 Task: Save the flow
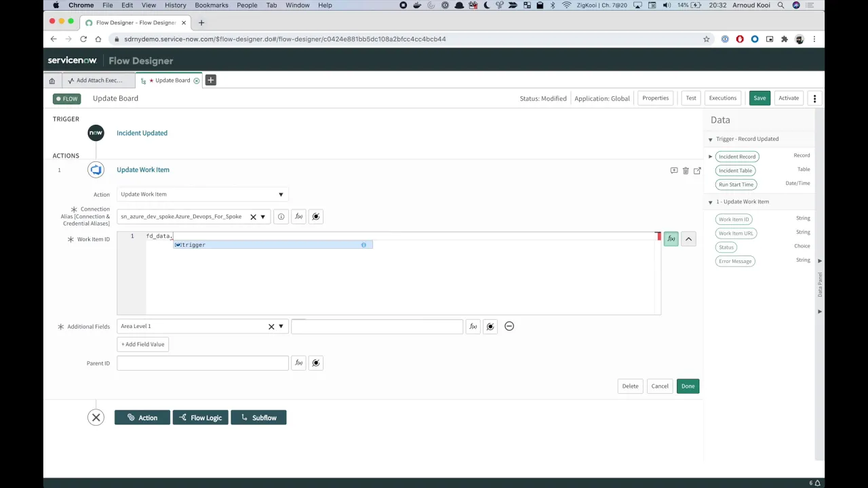point(759,98)
